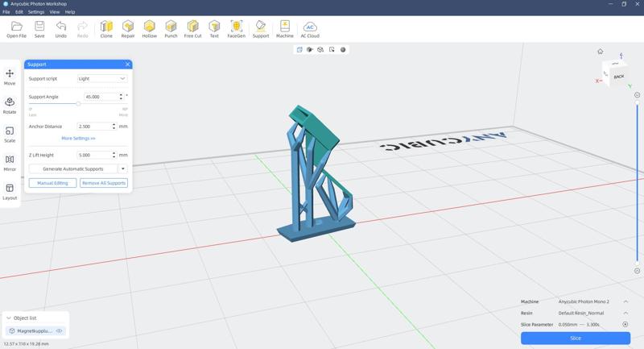
Task: Open More Settings link
Action: tap(78, 139)
